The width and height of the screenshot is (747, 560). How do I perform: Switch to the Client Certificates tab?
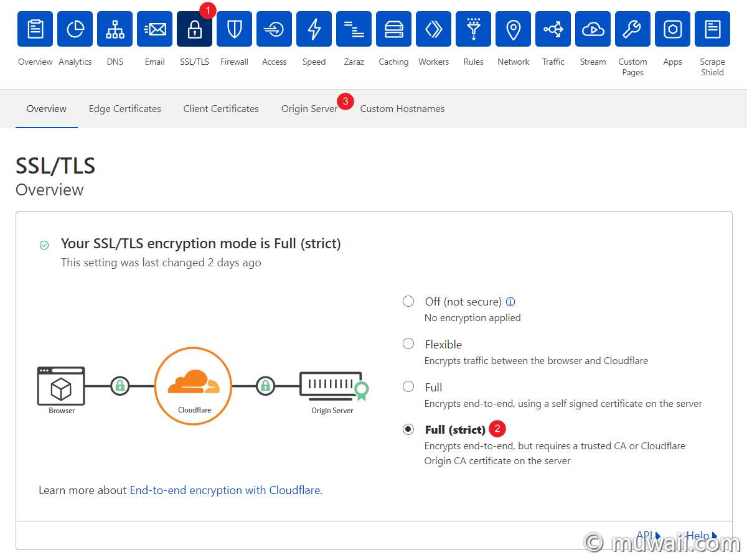coord(221,108)
